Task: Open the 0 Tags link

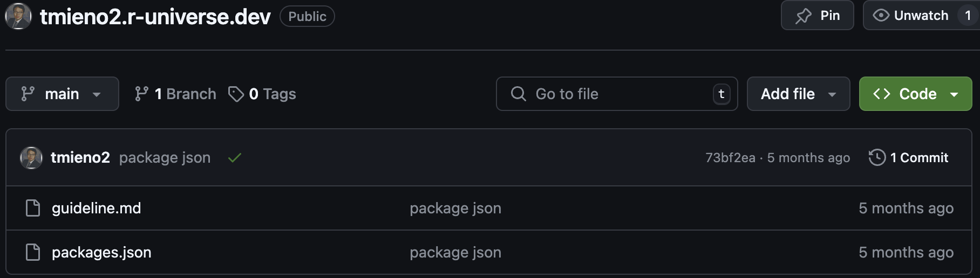Action: coord(272,94)
